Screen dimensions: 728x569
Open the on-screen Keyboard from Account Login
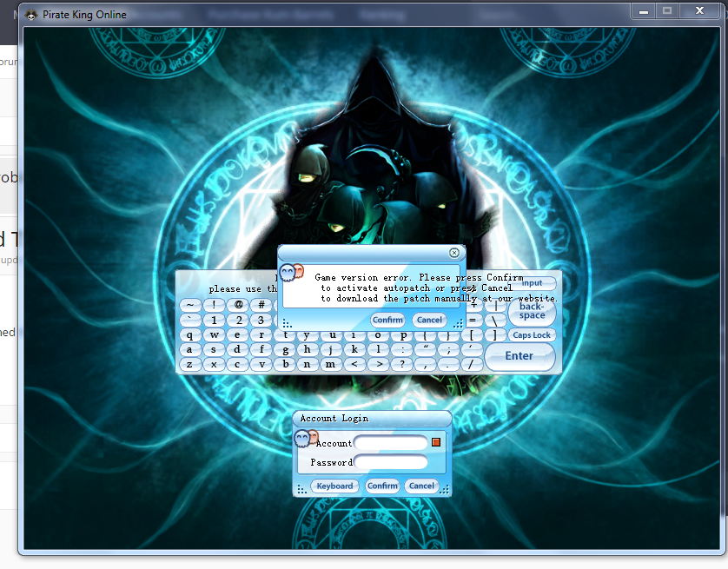click(x=334, y=486)
